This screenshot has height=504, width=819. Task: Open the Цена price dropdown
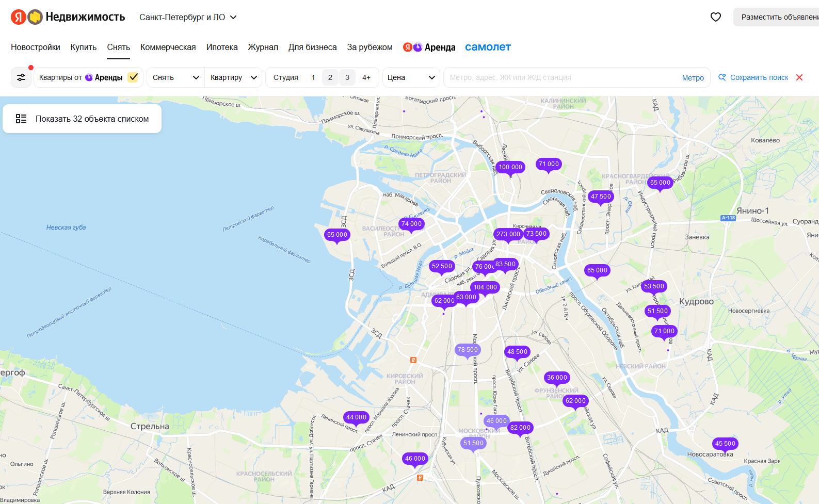411,77
